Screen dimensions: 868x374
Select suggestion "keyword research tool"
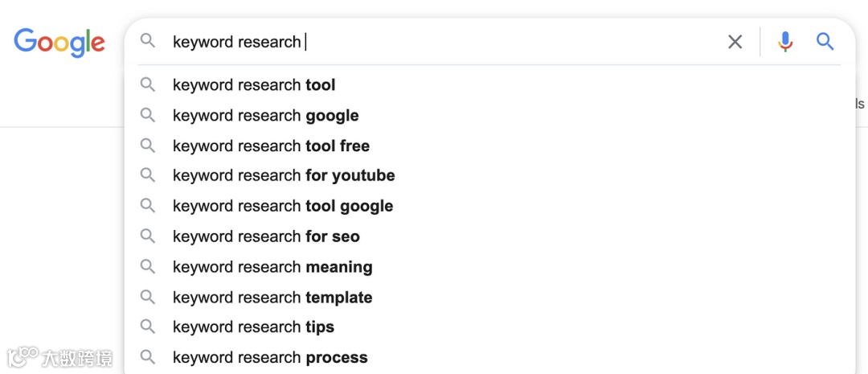pos(254,85)
